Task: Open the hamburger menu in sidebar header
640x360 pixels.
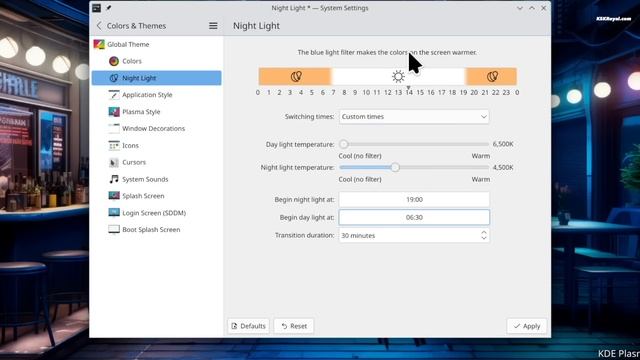Action: [213, 26]
